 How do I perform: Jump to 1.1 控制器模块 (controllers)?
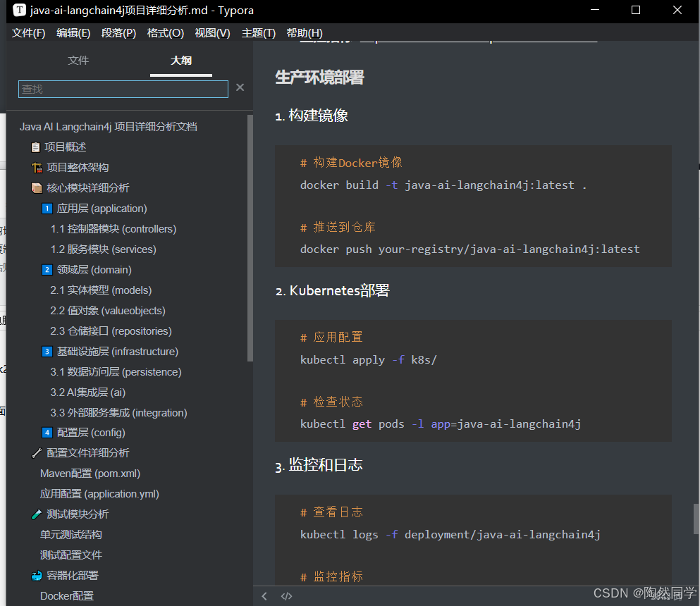click(113, 229)
